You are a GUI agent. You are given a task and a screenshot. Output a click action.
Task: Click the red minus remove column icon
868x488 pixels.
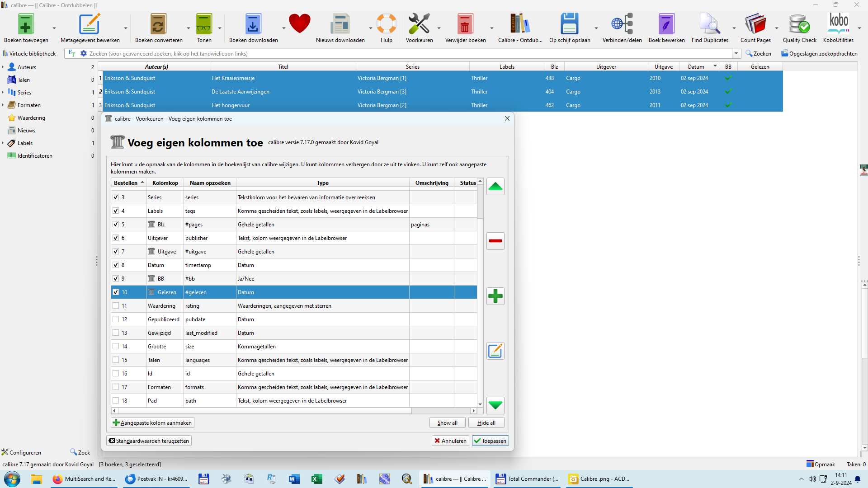point(495,241)
